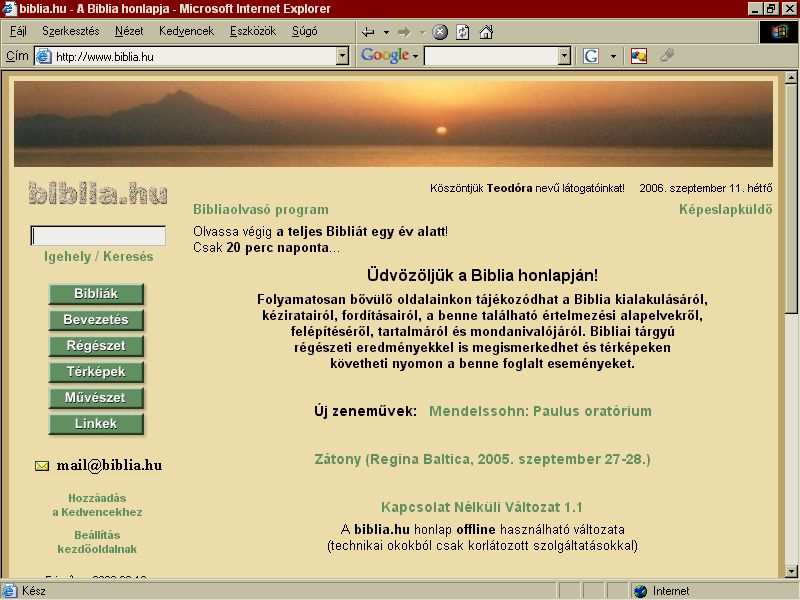This screenshot has height=600, width=800.
Task: Follow the Mendelssohn: Paulus oratórium link
Action: pyautogui.click(x=540, y=411)
